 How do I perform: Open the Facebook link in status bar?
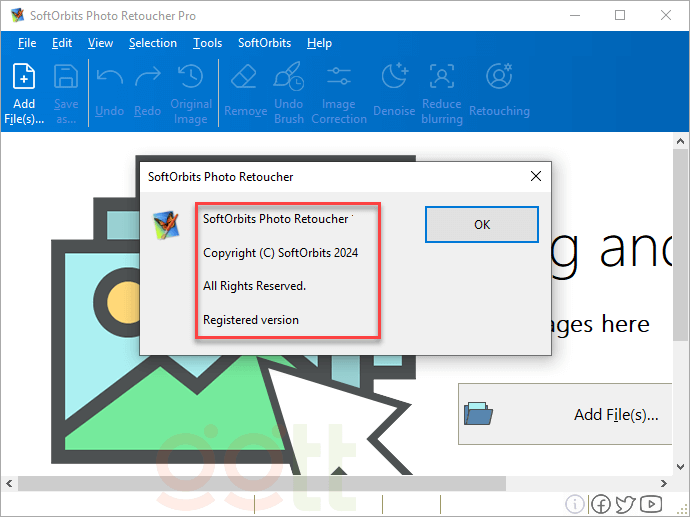tap(601, 505)
